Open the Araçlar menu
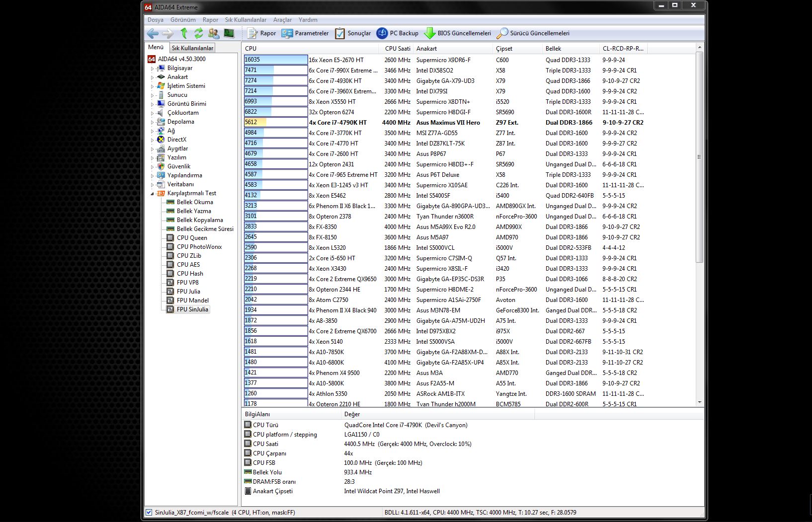This screenshot has width=812, height=522. point(282,20)
